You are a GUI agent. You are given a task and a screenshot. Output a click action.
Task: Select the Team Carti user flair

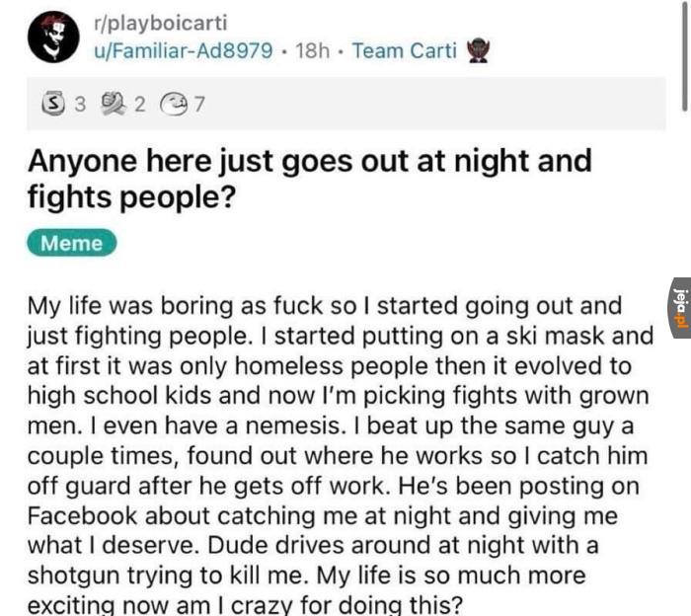coord(404,50)
